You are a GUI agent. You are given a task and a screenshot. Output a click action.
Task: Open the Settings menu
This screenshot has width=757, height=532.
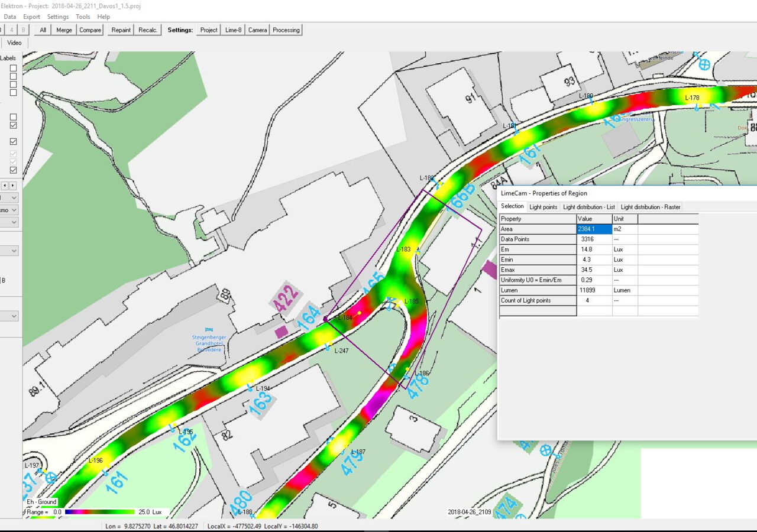click(58, 17)
